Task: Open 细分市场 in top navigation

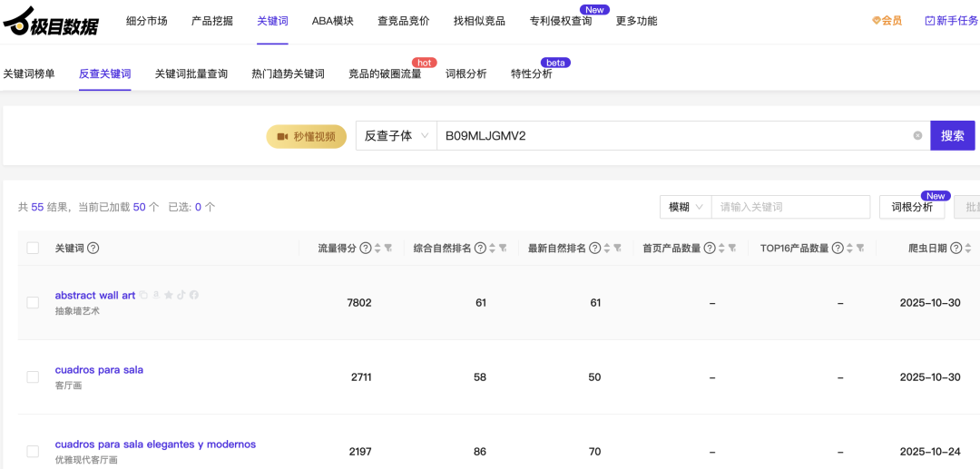Action: (x=147, y=21)
